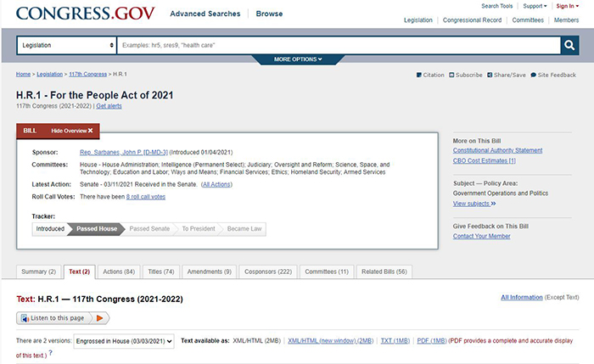The width and height of the screenshot is (594, 364).
Task: Click the Citation icon link
Action: [x=430, y=75]
